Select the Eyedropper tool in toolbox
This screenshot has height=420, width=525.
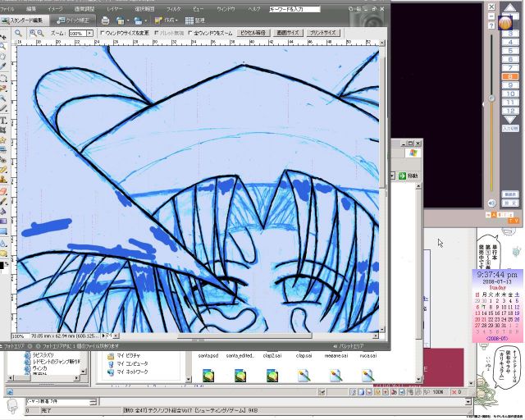pos(3,66)
